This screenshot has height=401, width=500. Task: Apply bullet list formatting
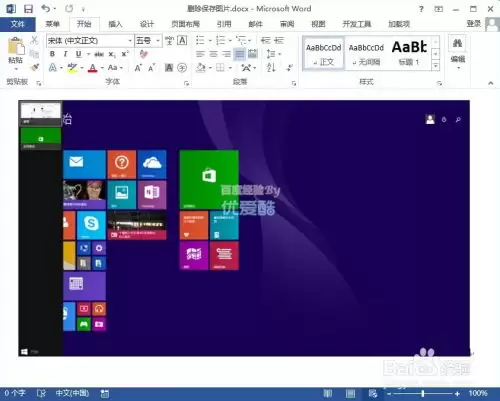(x=200, y=41)
